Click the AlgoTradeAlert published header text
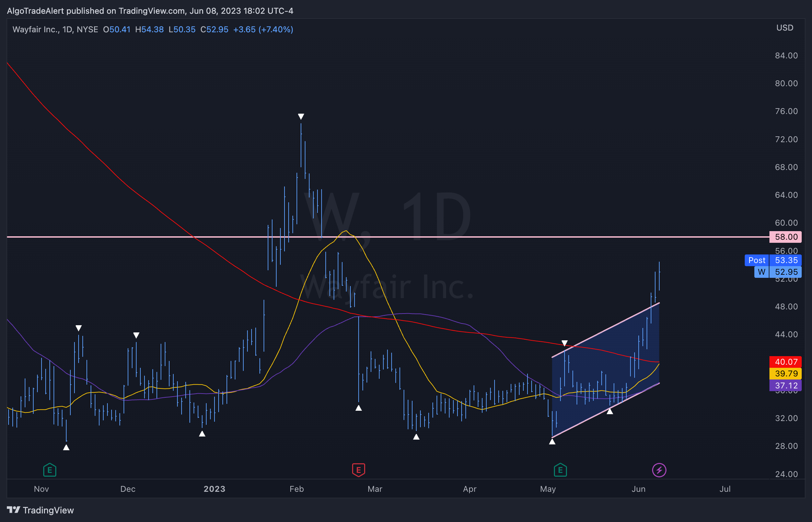Screen dimensions: 812x522 150,11
